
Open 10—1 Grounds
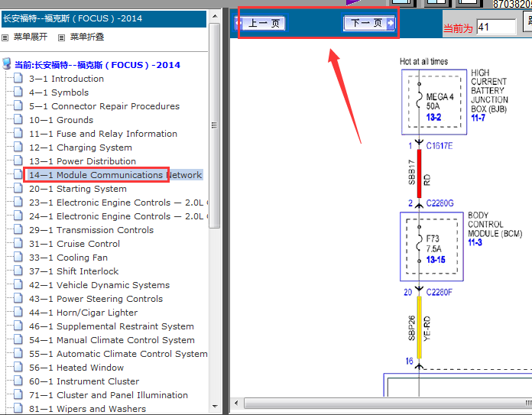[61, 120]
